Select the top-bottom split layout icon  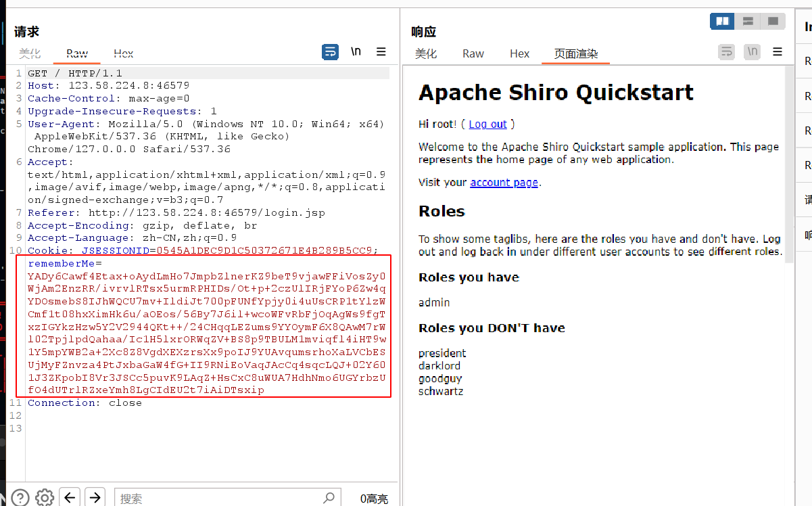(748, 22)
